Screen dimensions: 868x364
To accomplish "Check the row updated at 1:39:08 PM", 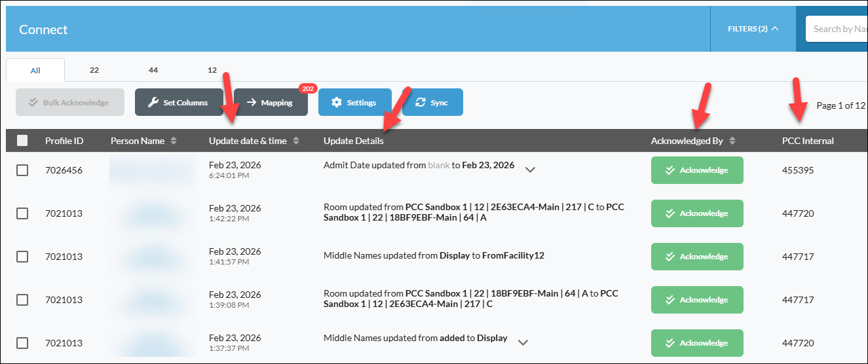I will pos(22,300).
